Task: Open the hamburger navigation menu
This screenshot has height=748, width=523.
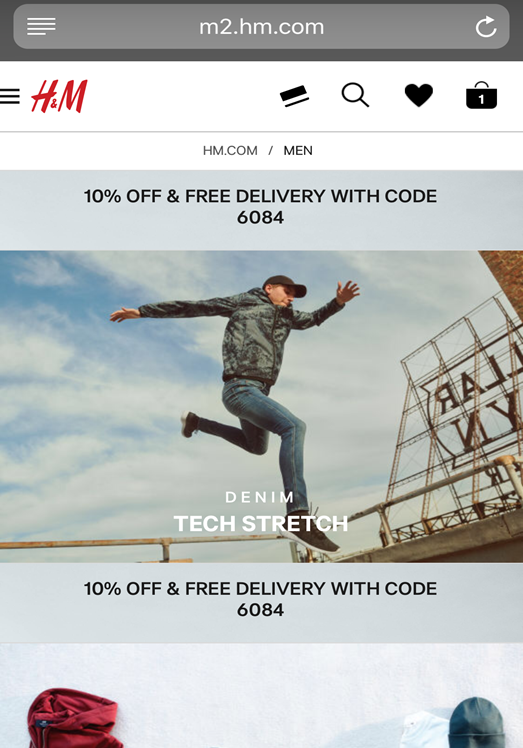Action: coord(10,96)
